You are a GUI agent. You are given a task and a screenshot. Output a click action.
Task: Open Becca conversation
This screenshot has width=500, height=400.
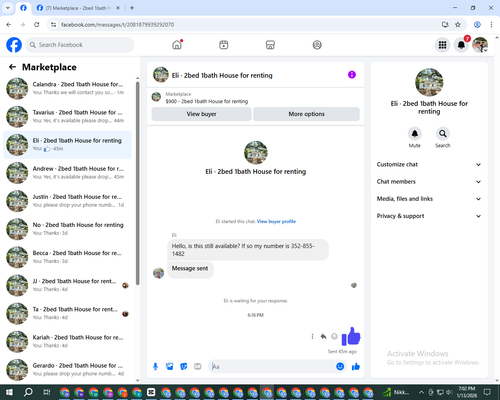tap(67, 257)
